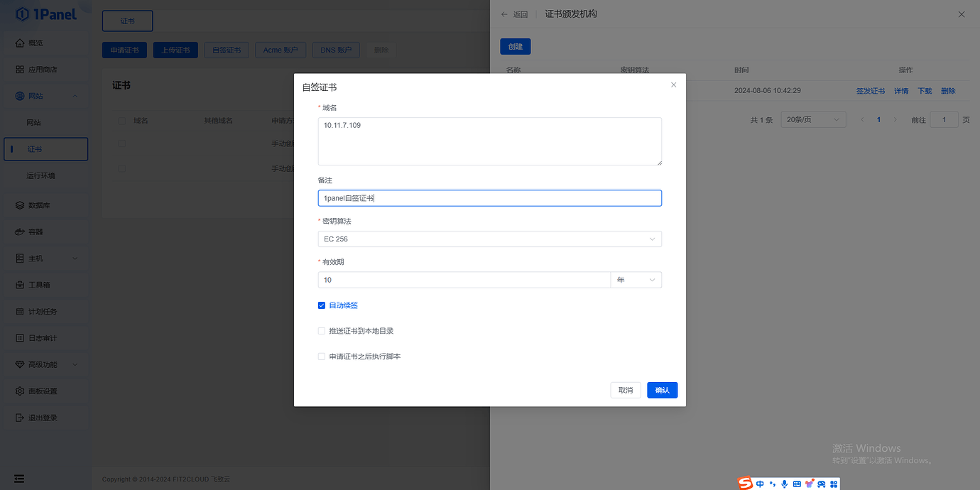Click the 确认 confirm button

662,390
